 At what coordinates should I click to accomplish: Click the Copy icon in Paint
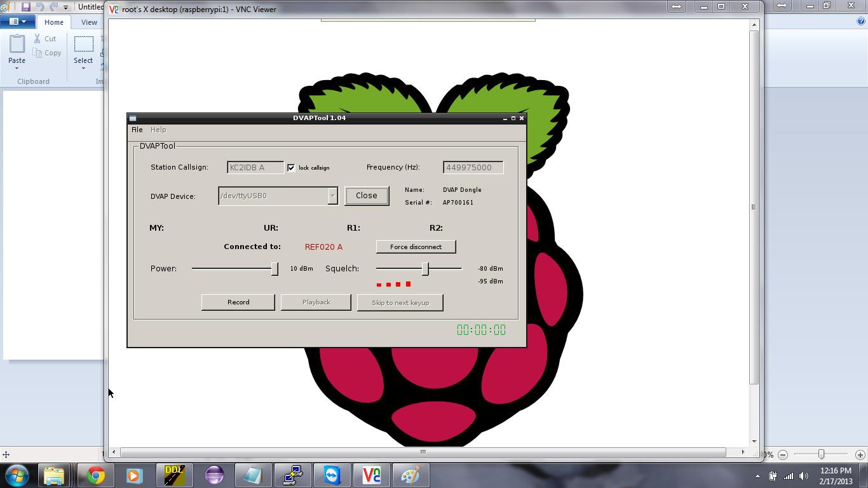click(x=37, y=53)
